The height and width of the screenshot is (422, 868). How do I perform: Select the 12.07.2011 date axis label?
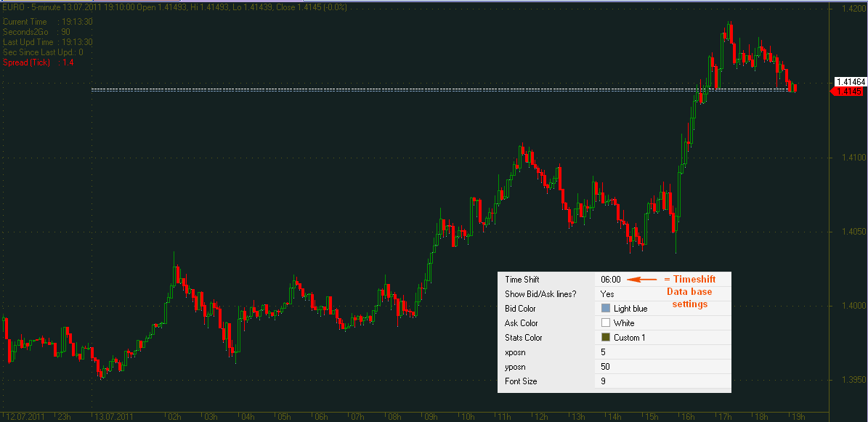(x=27, y=417)
